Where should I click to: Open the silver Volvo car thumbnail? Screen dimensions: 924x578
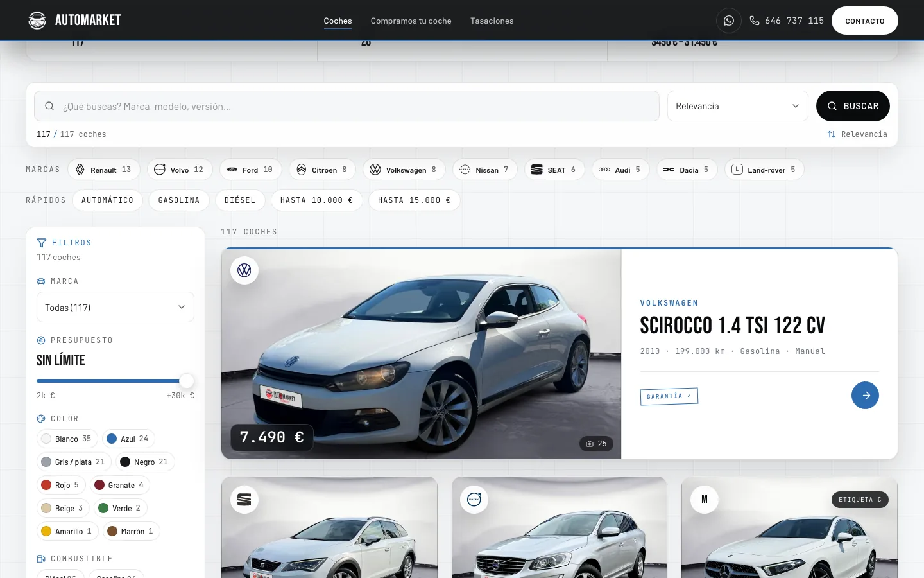tap(560, 528)
